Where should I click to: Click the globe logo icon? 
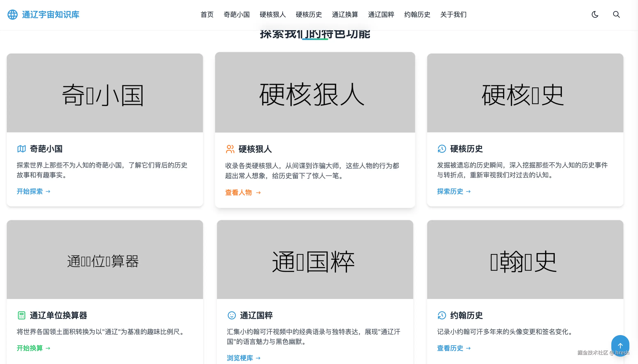point(13,15)
